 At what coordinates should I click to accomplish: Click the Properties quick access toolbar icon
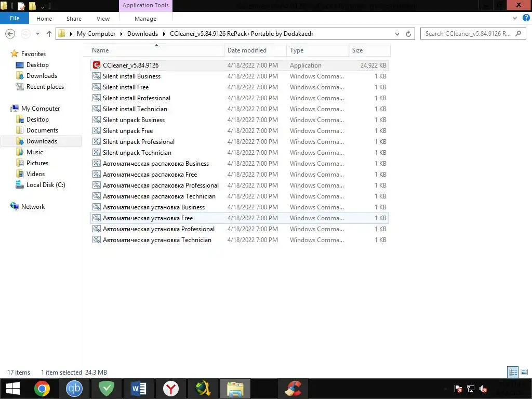(x=21, y=6)
